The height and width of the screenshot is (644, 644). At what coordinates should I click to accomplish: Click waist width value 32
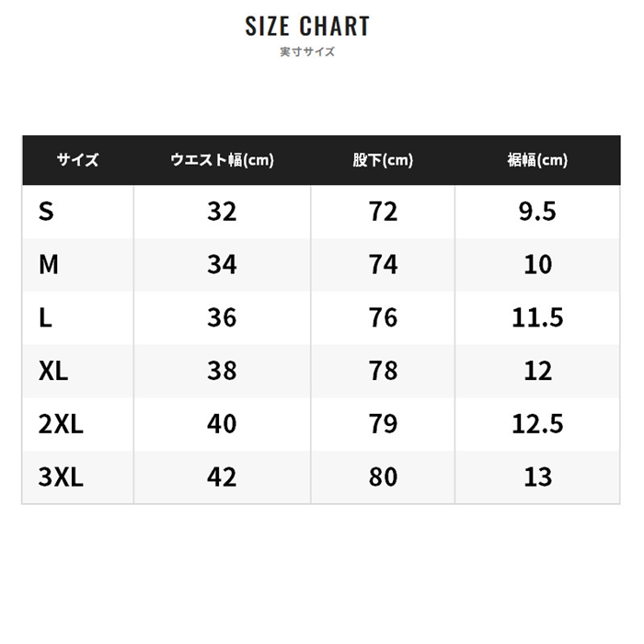[222, 212]
